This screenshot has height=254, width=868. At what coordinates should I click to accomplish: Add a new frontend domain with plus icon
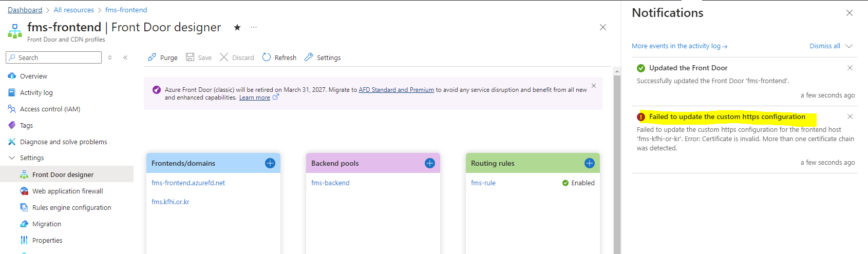pos(270,163)
